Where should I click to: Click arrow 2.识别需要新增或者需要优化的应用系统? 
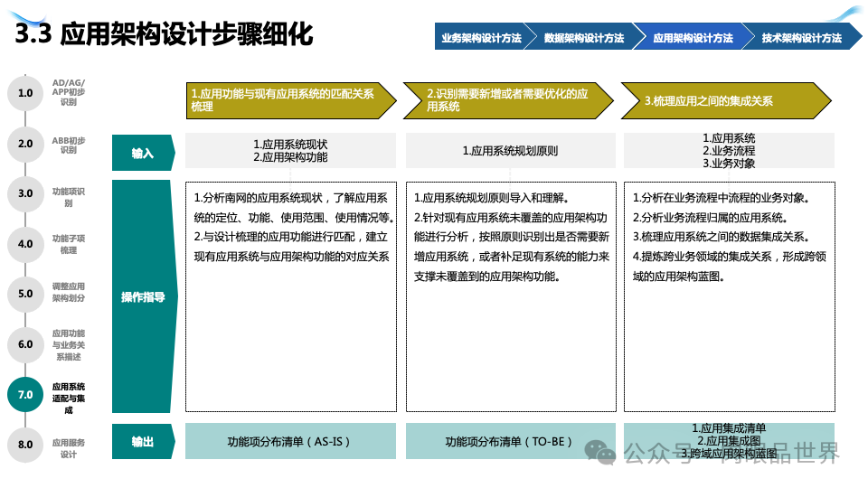pos(508,100)
